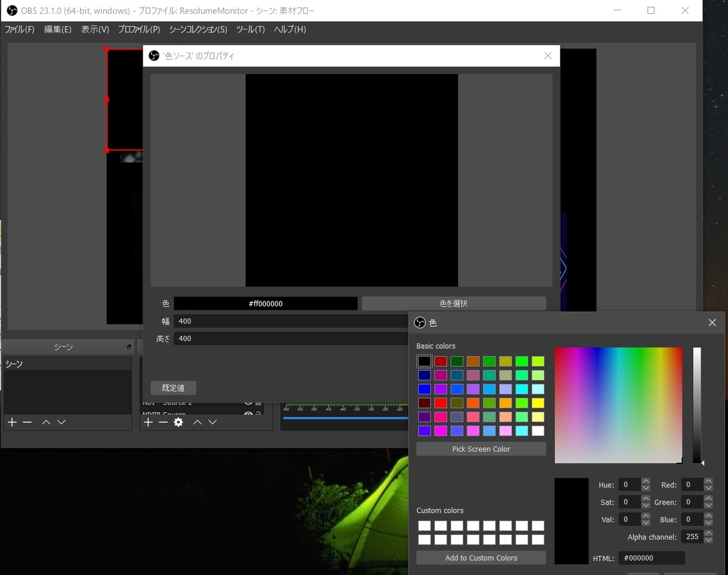Click inside the hue-saturation gradient field
This screenshot has width=728, height=575.
coord(618,405)
